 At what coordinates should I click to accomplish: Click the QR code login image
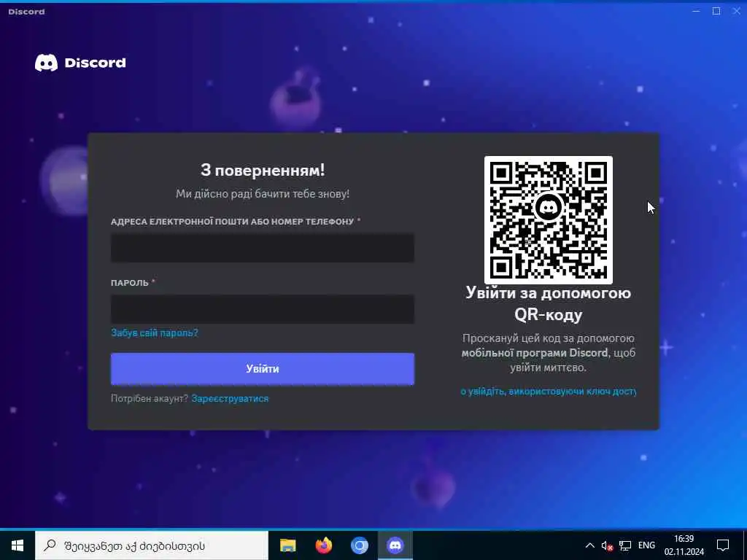coord(549,220)
